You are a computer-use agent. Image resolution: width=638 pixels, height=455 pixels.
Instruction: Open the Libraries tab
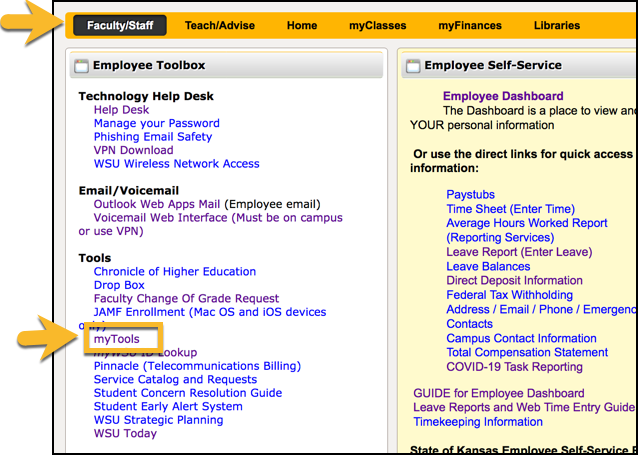(x=557, y=26)
